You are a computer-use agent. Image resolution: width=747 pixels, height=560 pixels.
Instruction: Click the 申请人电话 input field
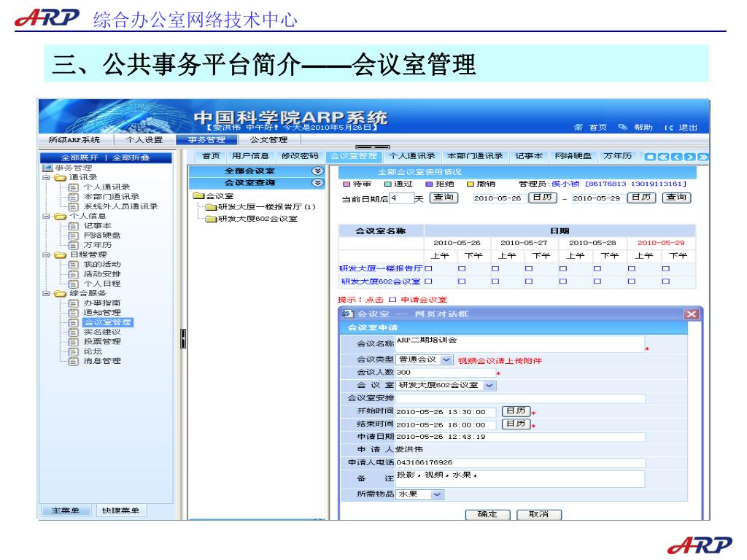(520, 463)
